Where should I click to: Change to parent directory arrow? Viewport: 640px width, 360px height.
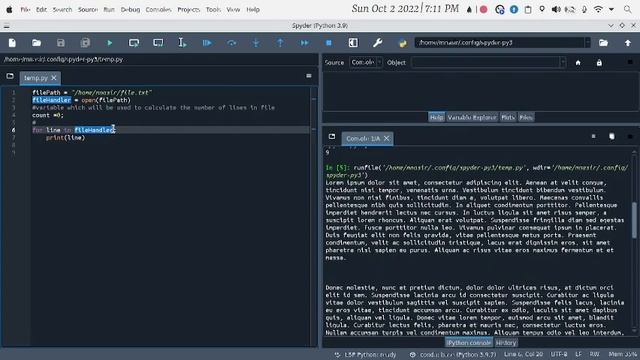click(x=628, y=43)
